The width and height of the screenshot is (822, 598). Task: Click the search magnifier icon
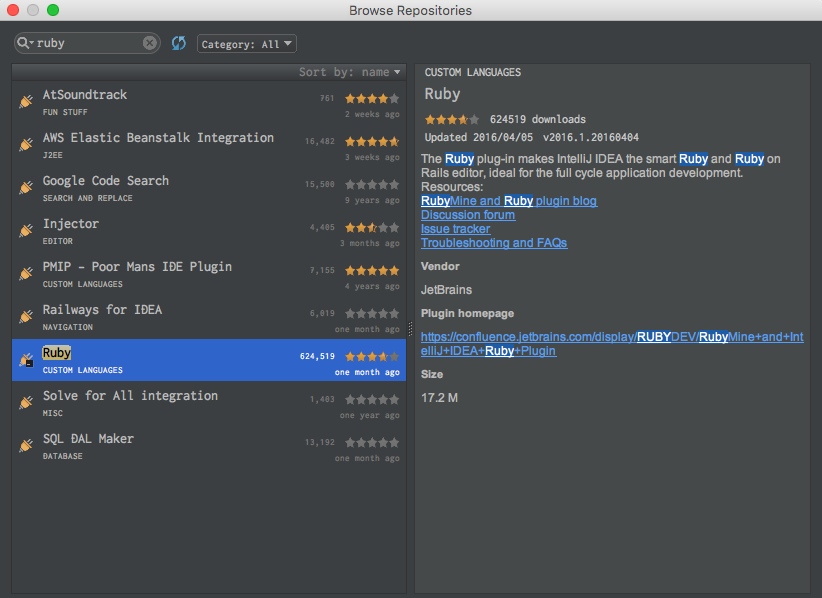(x=25, y=43)
